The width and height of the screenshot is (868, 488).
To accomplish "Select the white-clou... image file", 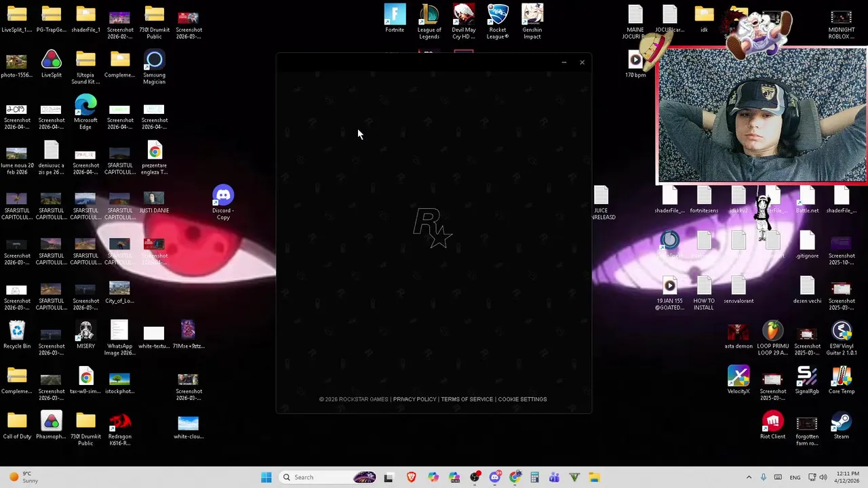I will point(188,426).
